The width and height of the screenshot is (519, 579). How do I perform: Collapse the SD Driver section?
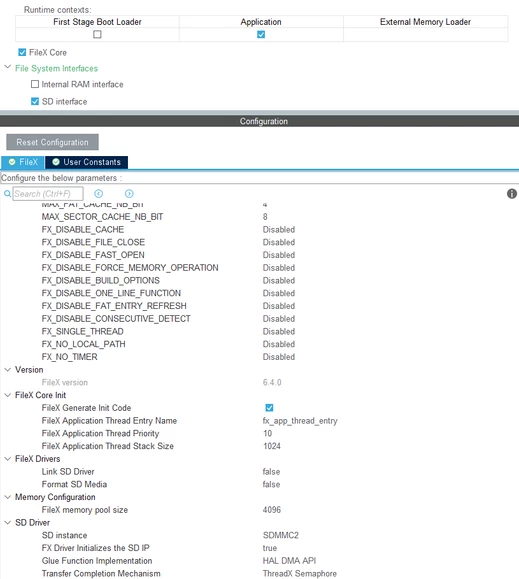[x=7, y=522]
